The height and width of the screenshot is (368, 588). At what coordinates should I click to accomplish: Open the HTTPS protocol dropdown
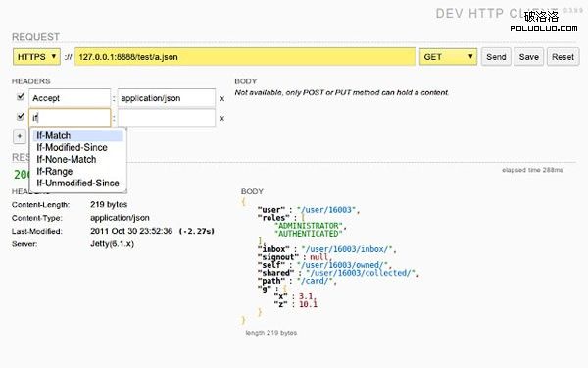point(36,57)
